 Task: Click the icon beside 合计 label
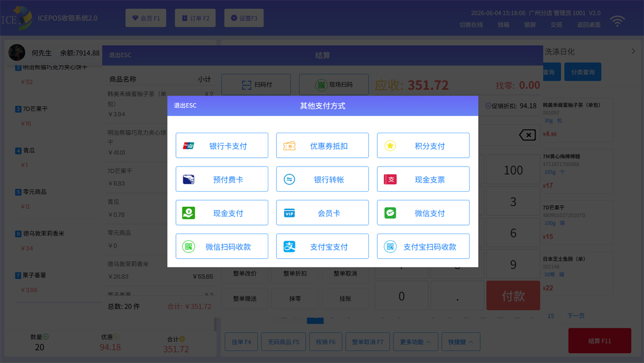coord(182,339)
